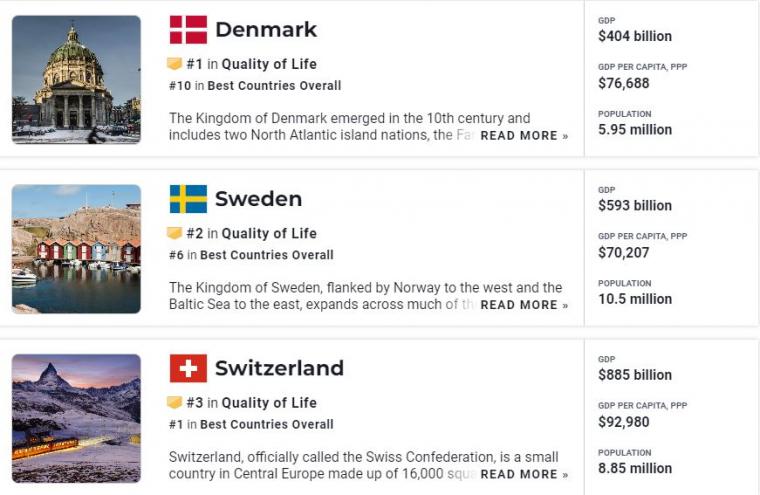Screen dimensions: 760x495
Task: Click Denmark's #1 in Quality of Life ranking
Action: [x=252, y=64]
